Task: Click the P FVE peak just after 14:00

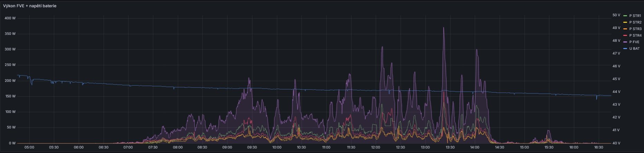Action: pyautogui.click(x=477, y=49)
